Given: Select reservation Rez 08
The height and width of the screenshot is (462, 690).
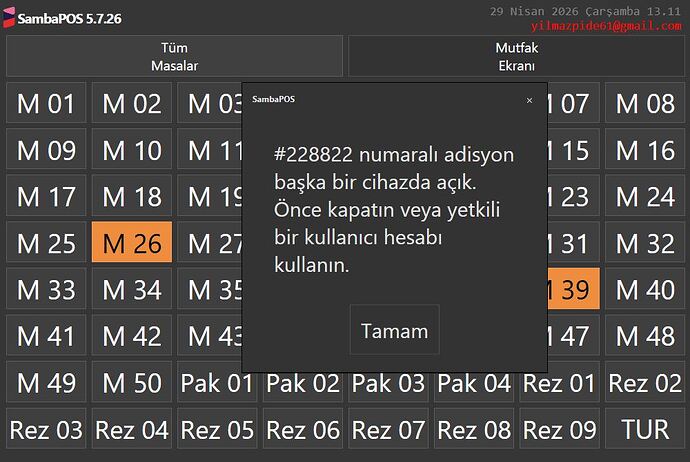Looking at the screenshot, I should [x=474, y=429].
